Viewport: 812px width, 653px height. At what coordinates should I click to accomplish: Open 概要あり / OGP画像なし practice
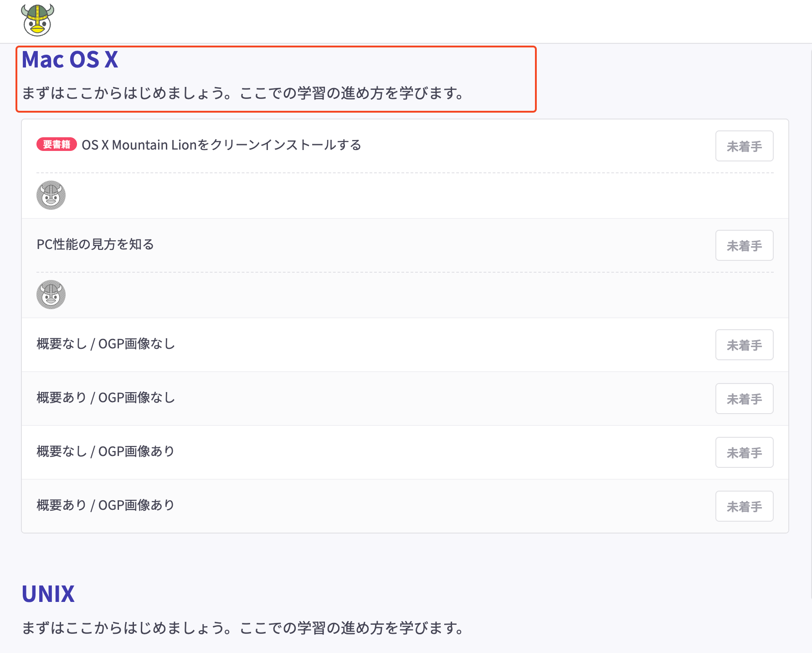click(106, 398)
